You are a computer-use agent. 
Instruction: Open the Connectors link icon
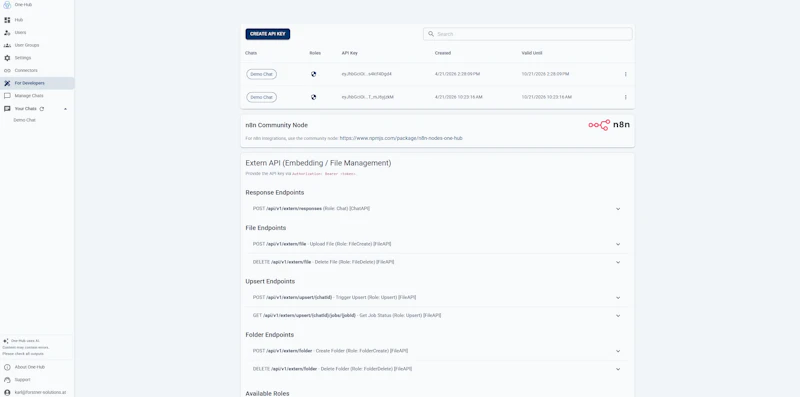[7, 70]
